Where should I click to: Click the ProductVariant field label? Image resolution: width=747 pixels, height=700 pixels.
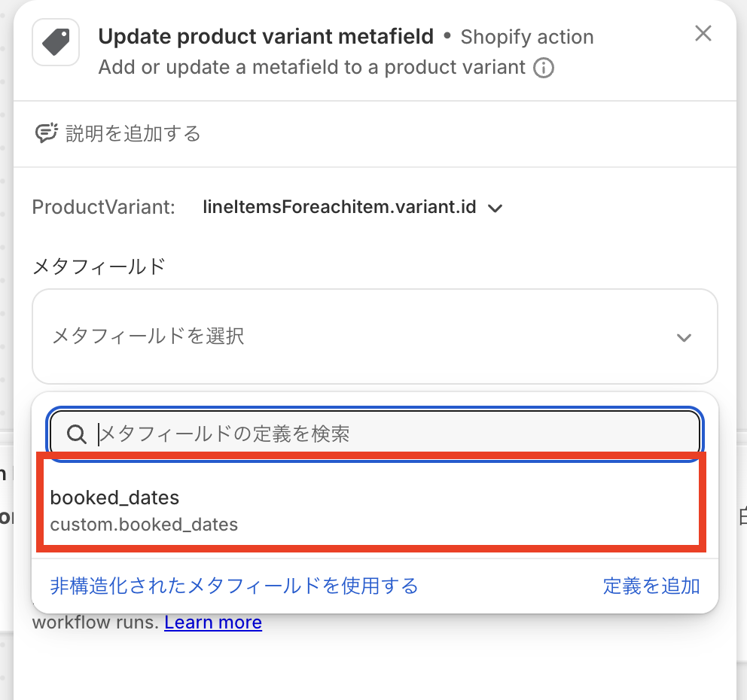[104, 208]
